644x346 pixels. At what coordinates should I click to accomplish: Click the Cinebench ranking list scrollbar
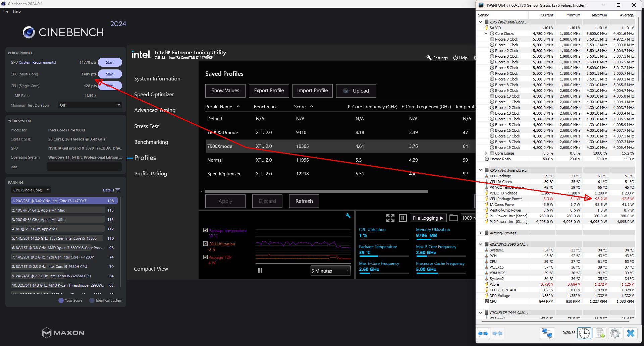coord(120,241)
